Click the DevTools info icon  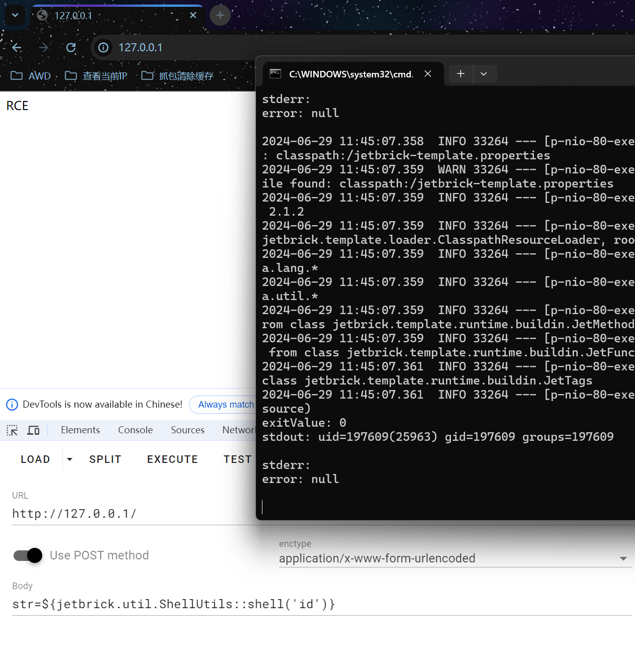(x=12, y=405)
